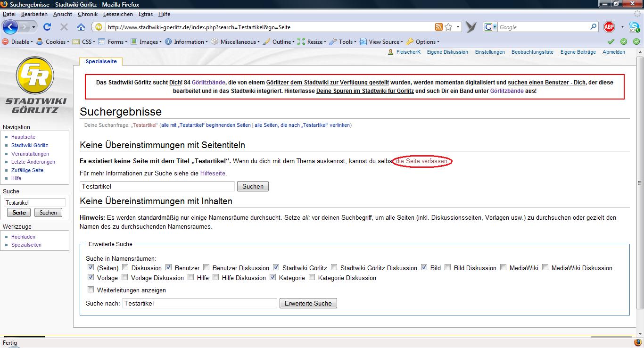This screenshot has height=348, width=644.
Task: Click the Firefox back arrow button
Action: 10,27
